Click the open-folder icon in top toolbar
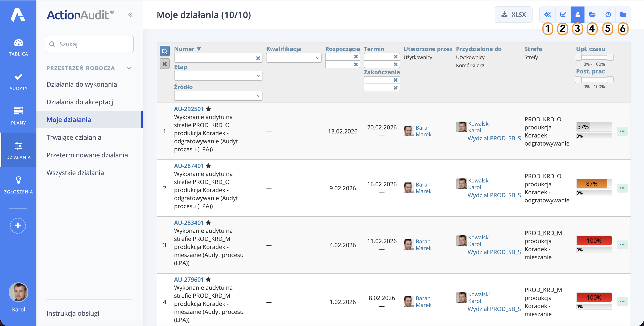Viewport: 644px width, 326px height. click(592, 15)
